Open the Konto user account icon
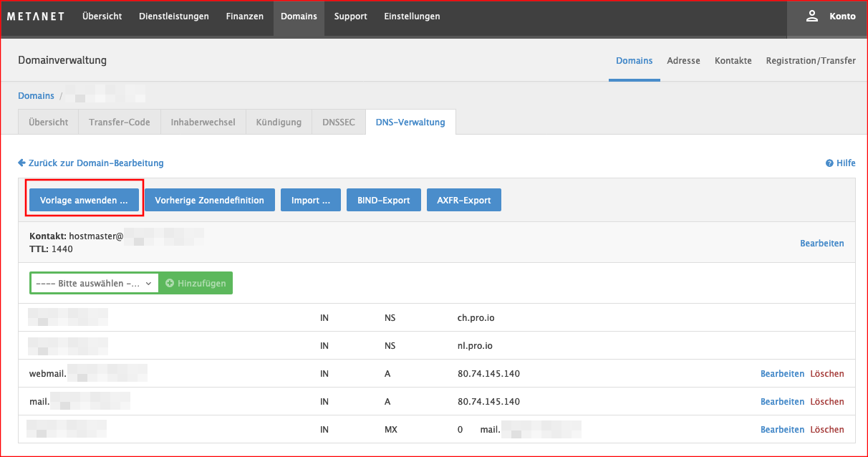The image size is (868, 457). tap(812, 16)
